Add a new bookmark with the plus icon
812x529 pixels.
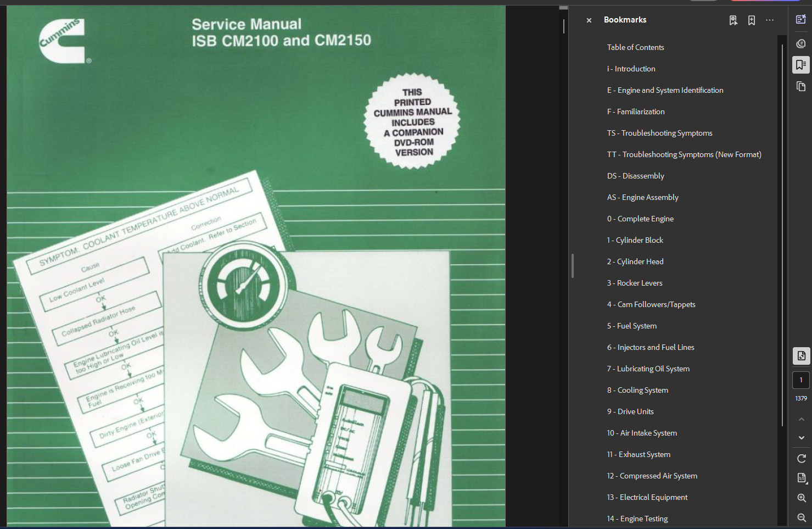tap(752, 20)
